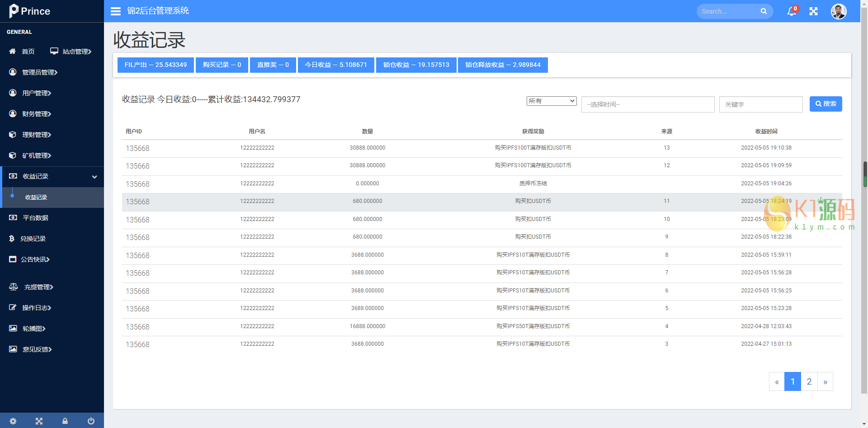
Task: Open the notification bell icon
Action: click(791, 11)
